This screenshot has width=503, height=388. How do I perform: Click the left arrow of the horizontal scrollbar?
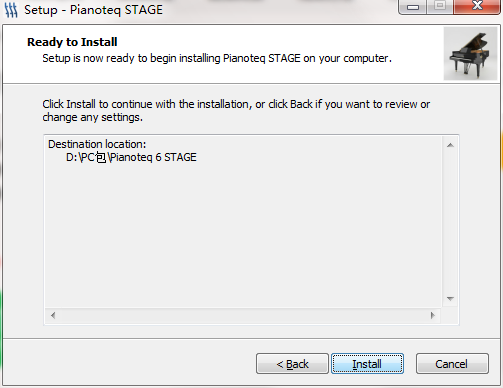[53, 315]
